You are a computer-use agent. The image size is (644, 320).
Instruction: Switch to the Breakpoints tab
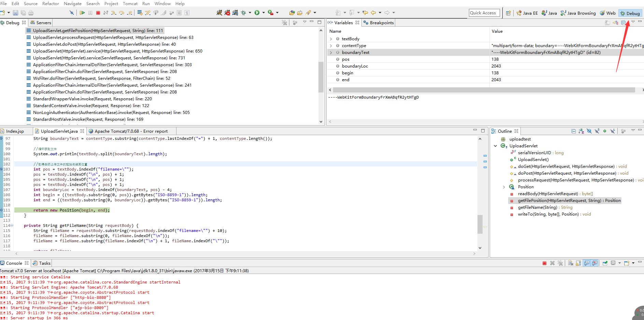[378, 23]
